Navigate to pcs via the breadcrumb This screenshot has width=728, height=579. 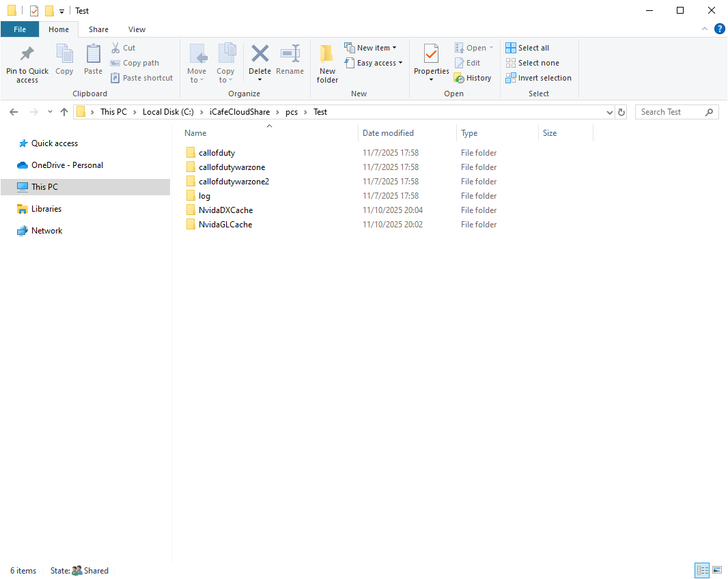coord(292,111)
